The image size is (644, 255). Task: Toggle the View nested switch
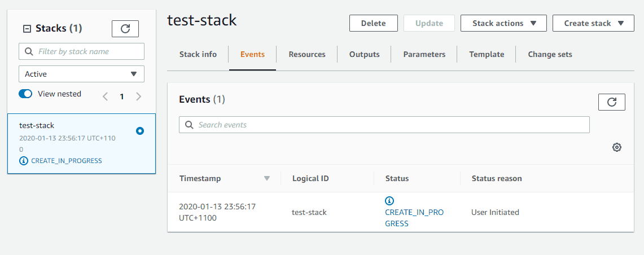tap(25, 94)
